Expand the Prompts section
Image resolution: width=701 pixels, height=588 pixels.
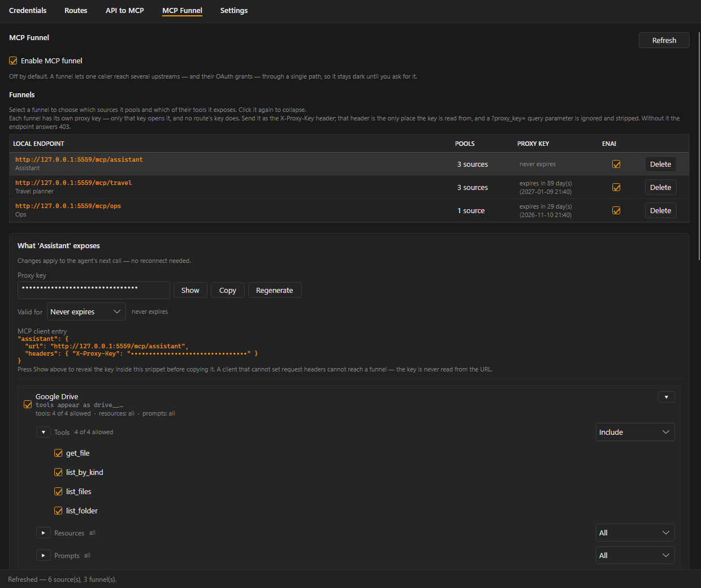click(x=44, y=555)
